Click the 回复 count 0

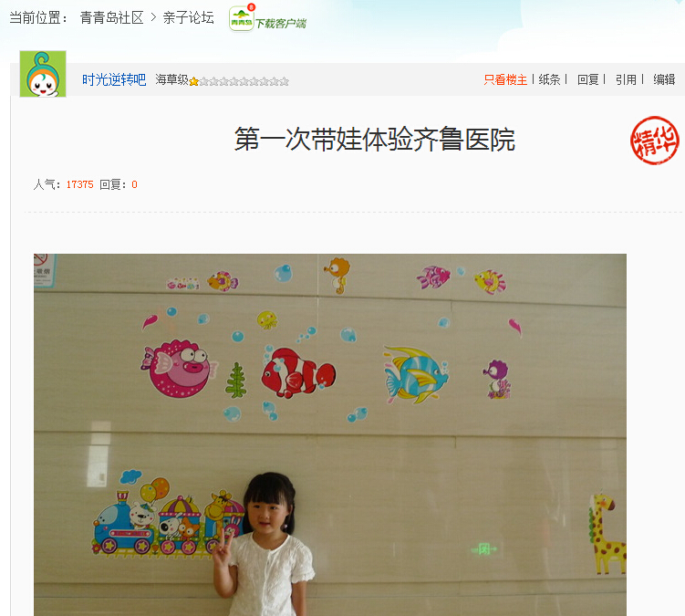(x=135, y=184)
